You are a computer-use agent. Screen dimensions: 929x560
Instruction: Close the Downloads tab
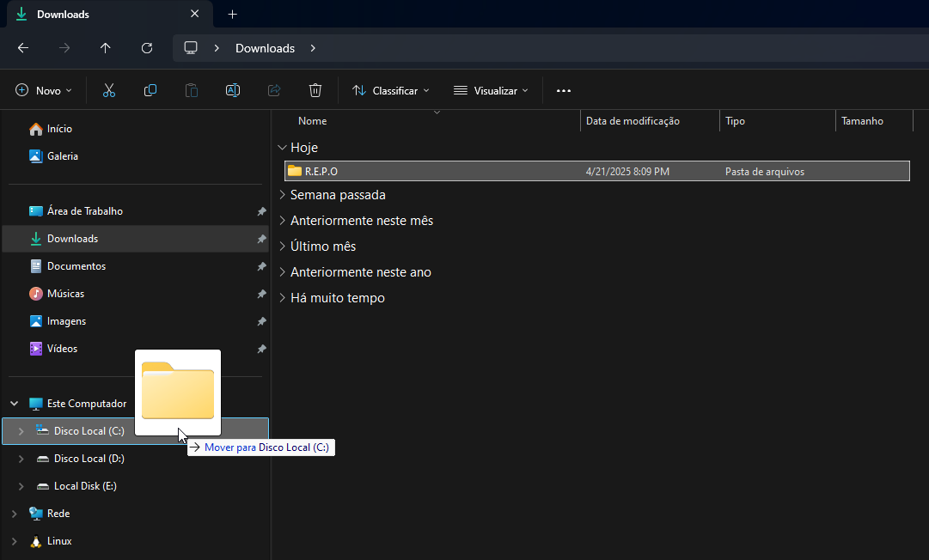pos(195,15)
